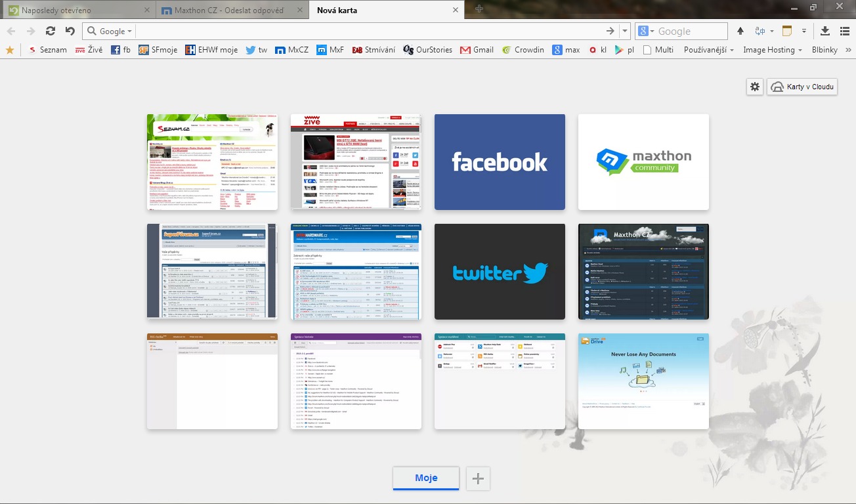Image resolution: width=856 pixels, height=504 pixels.
Task: Open the main menu list icon
Action: [x=844, y=31]
